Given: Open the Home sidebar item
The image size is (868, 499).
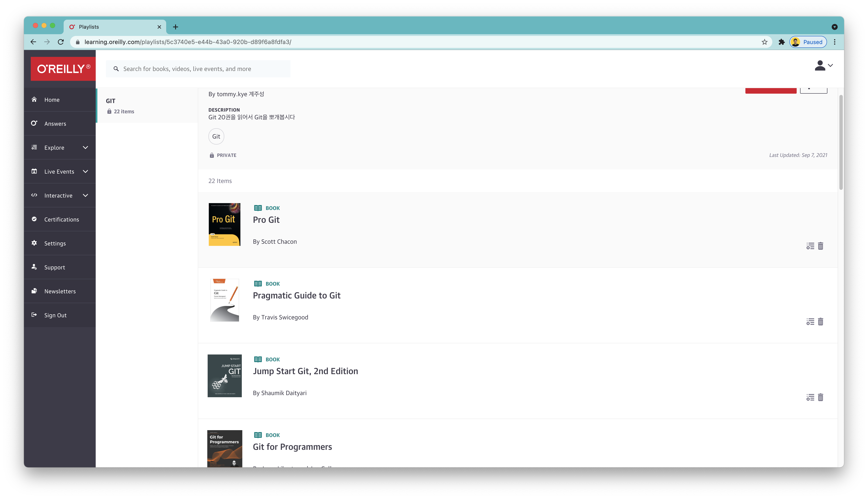Looking at the screenshot, I should click(60, 100).
